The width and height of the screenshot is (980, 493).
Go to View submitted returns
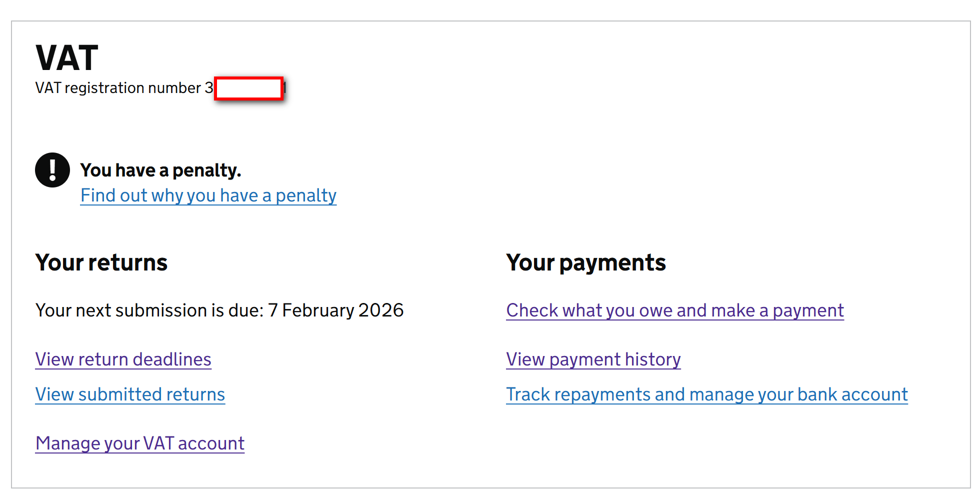(130, 394)
